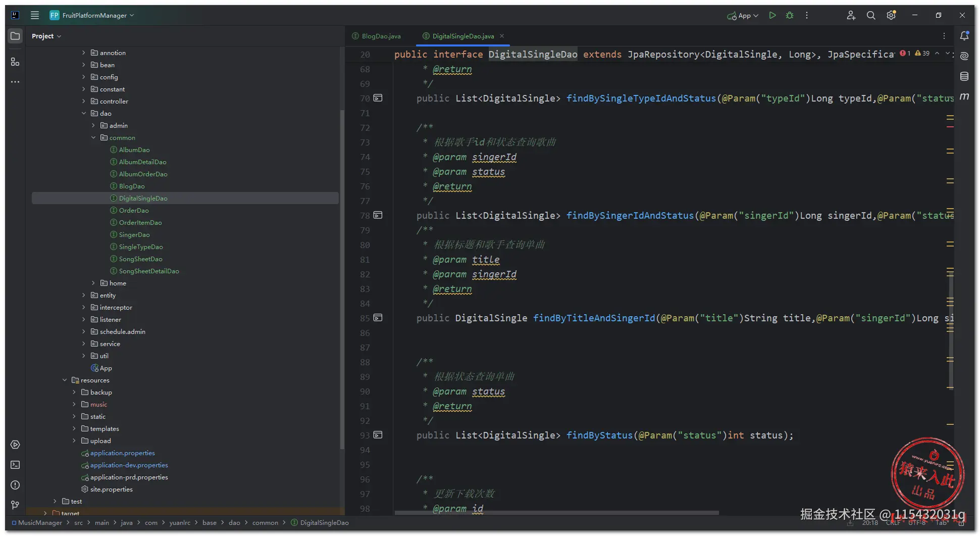Open IDE settings gear

point(891,15)
